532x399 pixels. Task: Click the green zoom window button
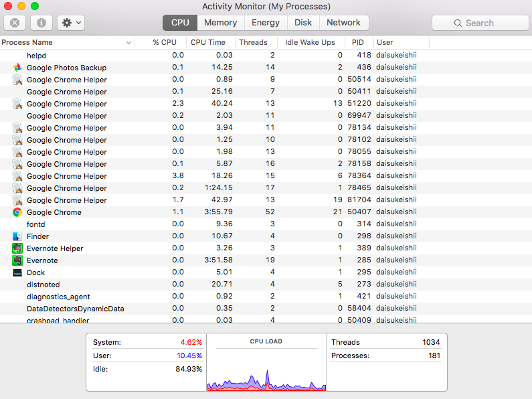[x=35, y=6]
